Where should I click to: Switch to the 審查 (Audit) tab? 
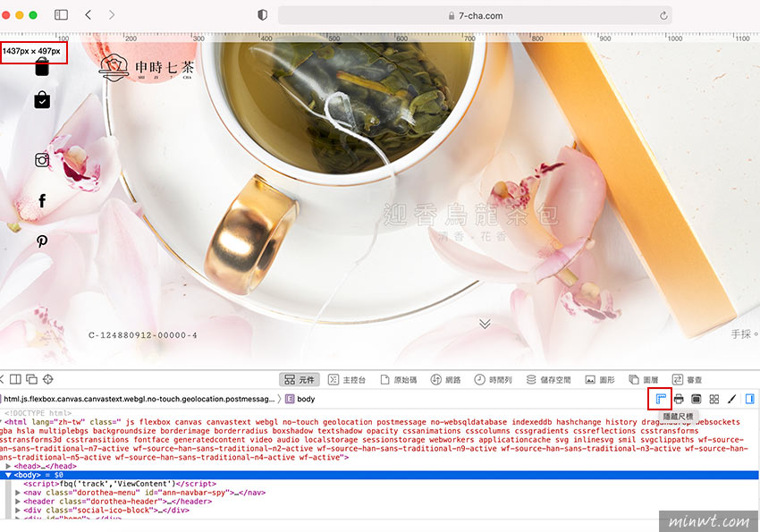[x=688, y=380]
